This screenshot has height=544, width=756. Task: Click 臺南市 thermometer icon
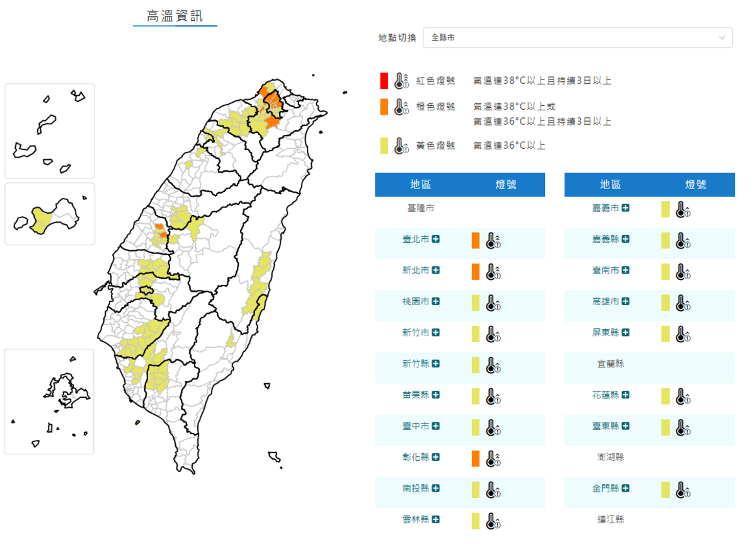[683, 272]
